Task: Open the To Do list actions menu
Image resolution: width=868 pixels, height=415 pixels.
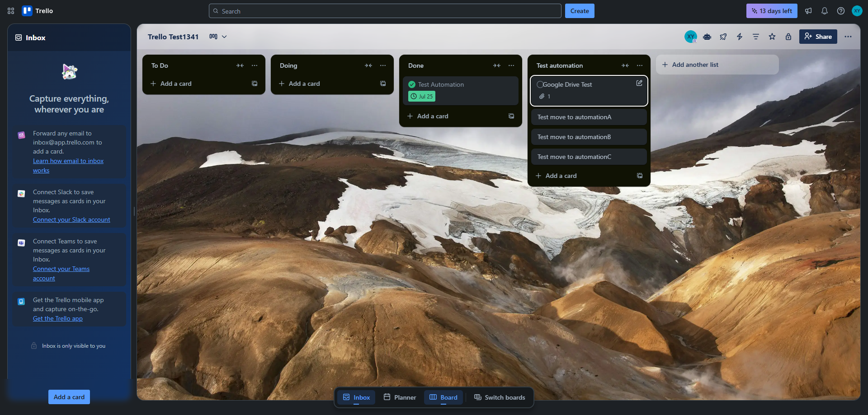Action: click(255, 65)
